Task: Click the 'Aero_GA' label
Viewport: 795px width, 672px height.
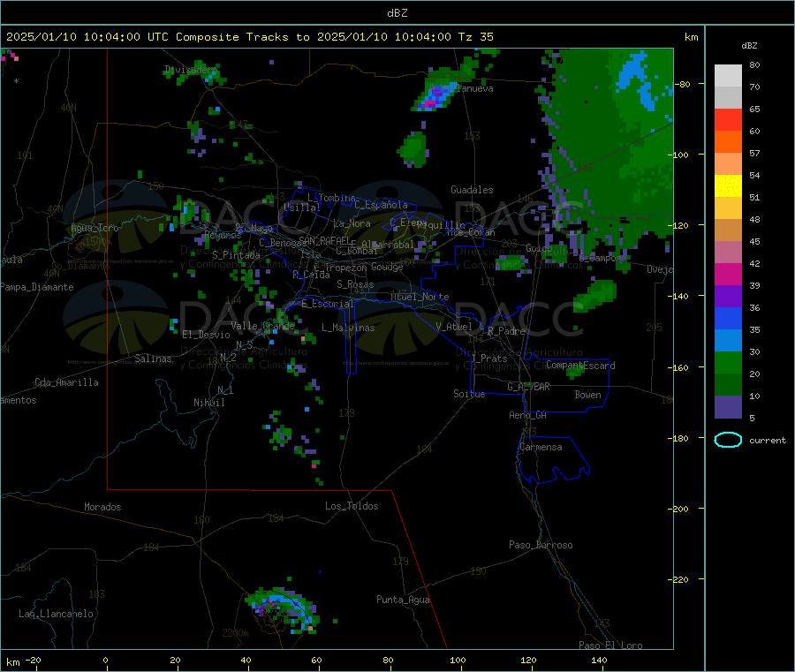Action: [x=527, y=415]
